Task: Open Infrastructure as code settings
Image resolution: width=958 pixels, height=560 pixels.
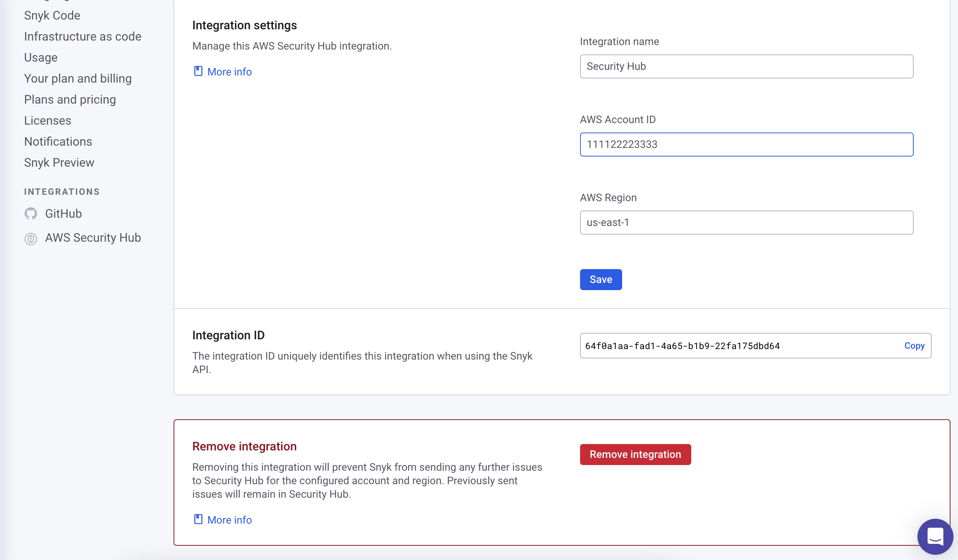Action: [x=83, y=36]
